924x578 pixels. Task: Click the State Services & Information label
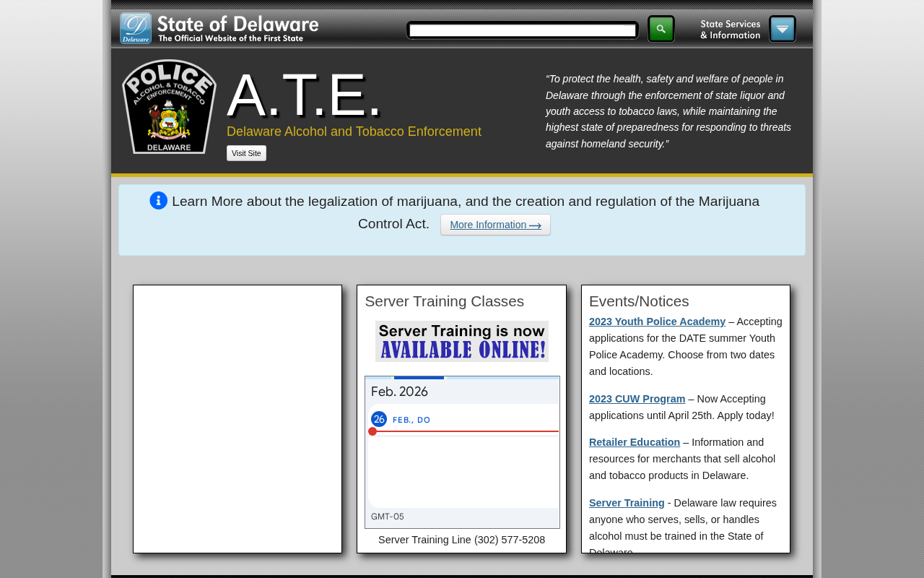coord(731,29)
